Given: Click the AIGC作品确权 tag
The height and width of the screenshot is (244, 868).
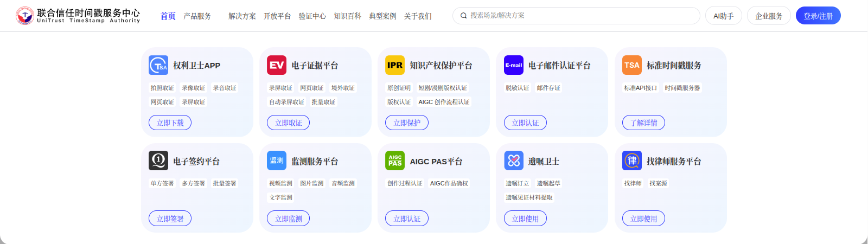Looking at the screenshot, I should point(449,183).
